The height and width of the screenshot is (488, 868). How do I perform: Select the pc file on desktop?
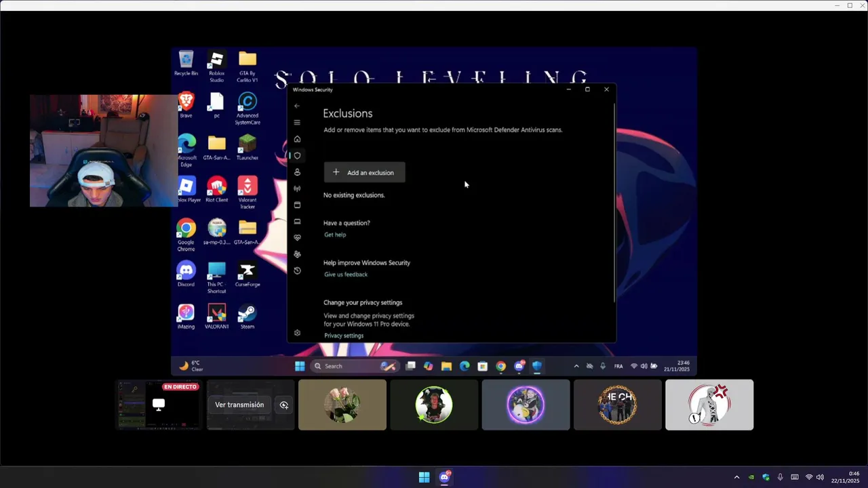(216, 105)
